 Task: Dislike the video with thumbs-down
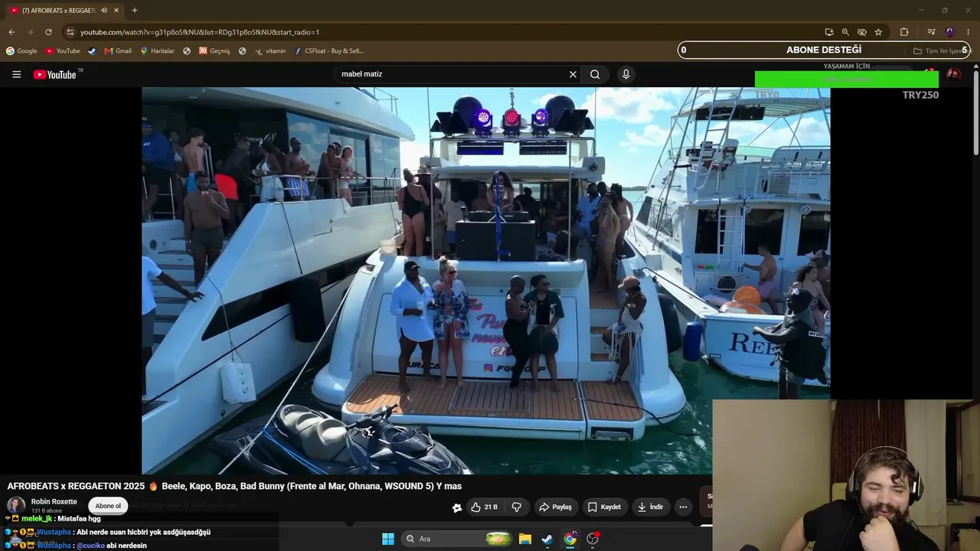(x=517, y=507)
